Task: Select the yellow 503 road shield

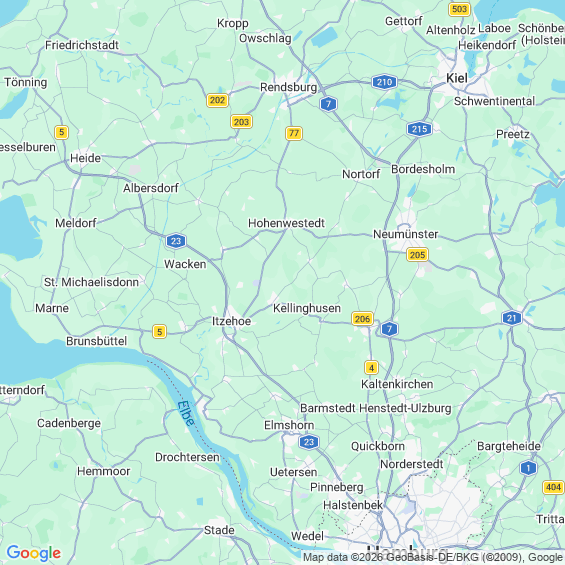Action: pyautogui.click(x=459, y=9)
